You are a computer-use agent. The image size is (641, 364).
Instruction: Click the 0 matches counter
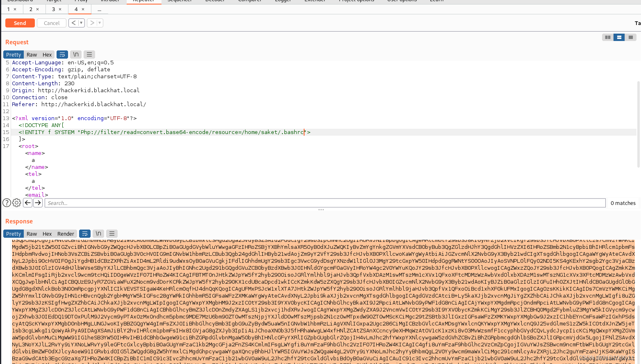(623, 203)
